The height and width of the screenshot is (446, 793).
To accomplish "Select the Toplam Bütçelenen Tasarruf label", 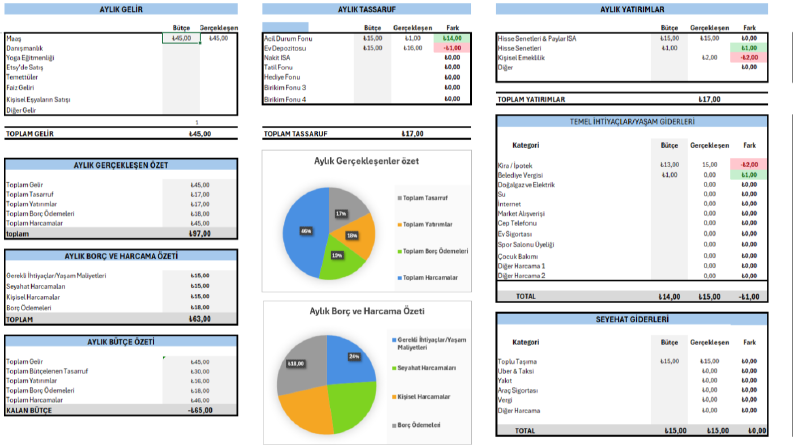I will (x=47, y=371).
